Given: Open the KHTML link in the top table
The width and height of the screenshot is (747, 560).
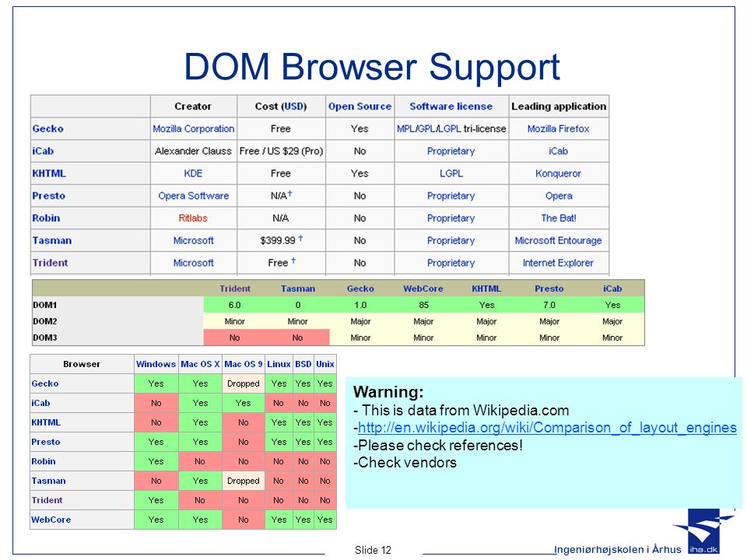Looking at the screenshot, I should [49, 173].
